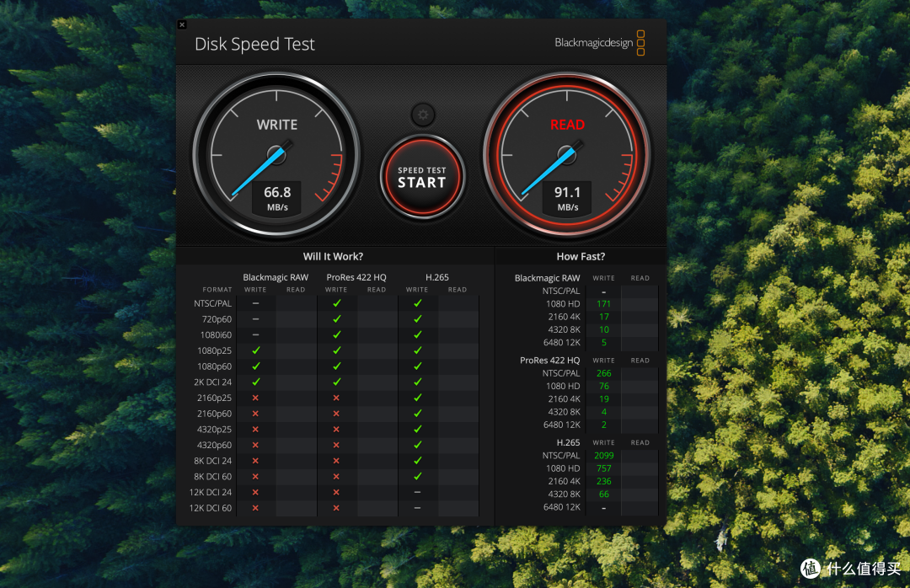This screenshot has width=910, height=588.
Task: Click H.265 2160 4K write value 236
Action: click(603, 481)
